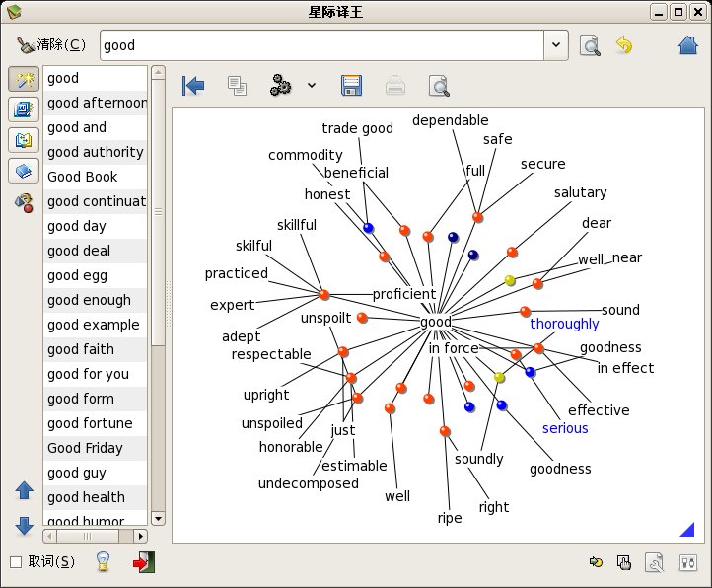Select 'Good Book' list entry

click(95, 177)
